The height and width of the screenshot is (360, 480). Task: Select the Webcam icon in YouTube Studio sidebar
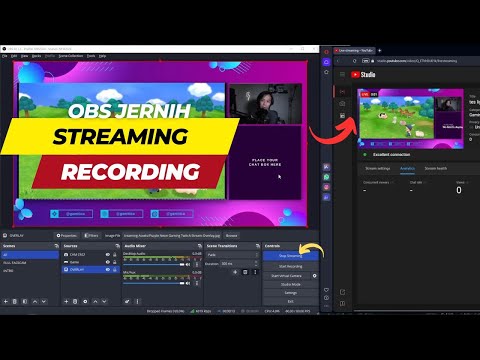342,104
